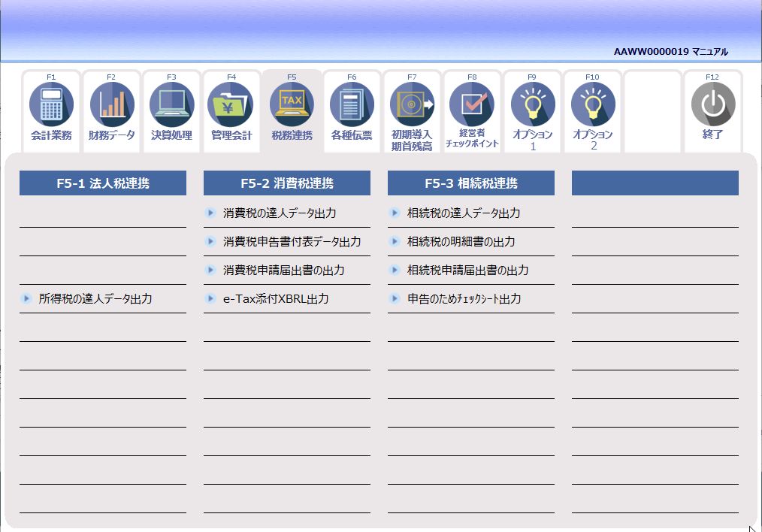The height and width of the screenshot is (532, 762).
Task: Click the arrow beside 相続税の達人データ出力
Action: pyautogui.click(x=395, y=213)
